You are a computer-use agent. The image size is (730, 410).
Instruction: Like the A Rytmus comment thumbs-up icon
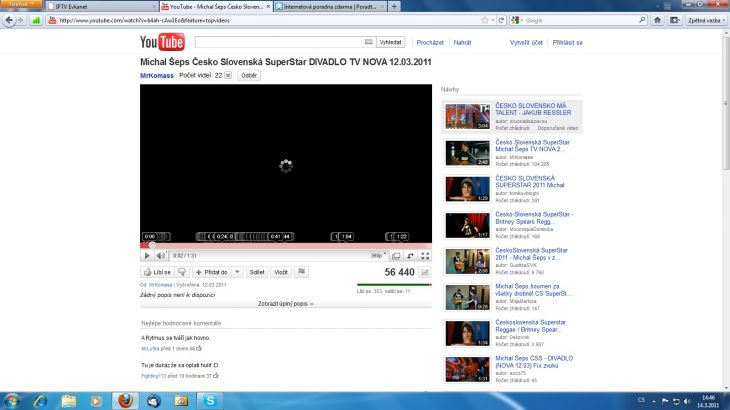(199, 348)
